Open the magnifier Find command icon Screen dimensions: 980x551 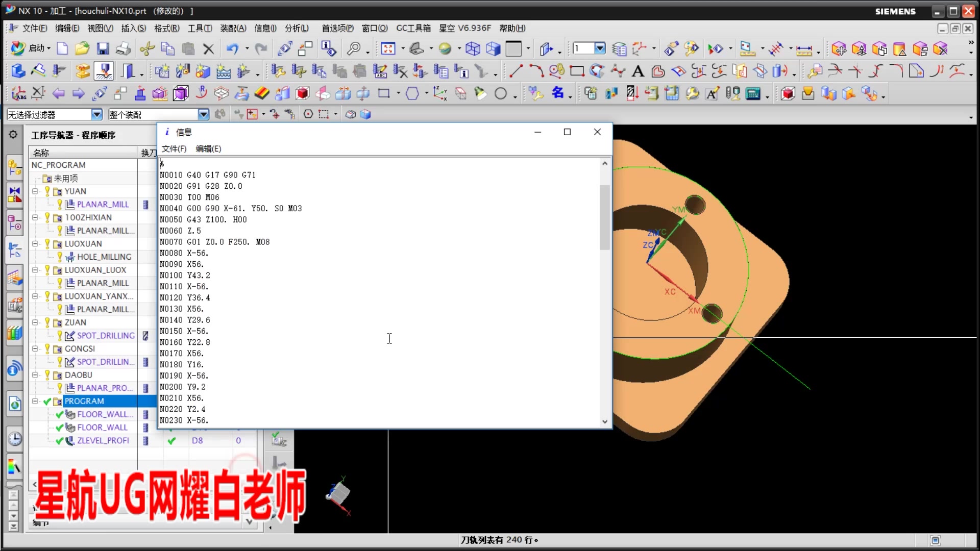pyautogui.click(x=353, y=48)
